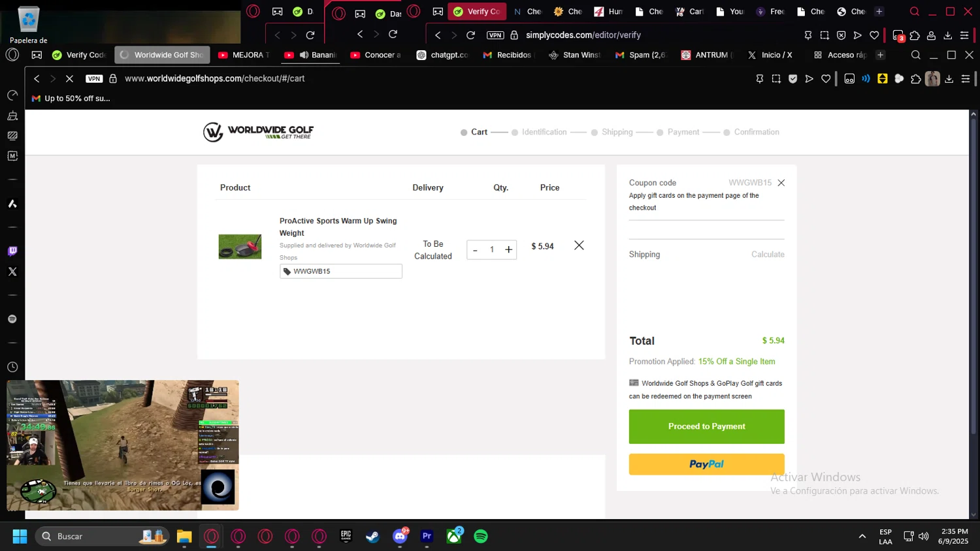Open Easy Setup sliders in golf window
Screen dimensions: 980x551
tap(966, 78)
